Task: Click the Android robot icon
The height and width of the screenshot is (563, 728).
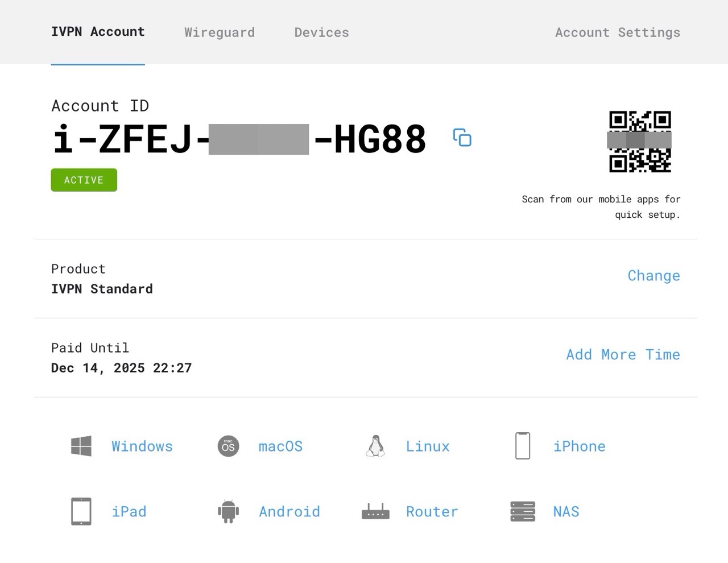Action: tap(228, 511)
